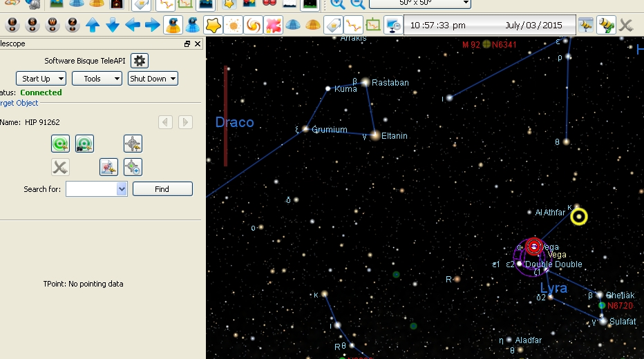
Task: Expand the Search for combo box arrow
Action: (122, 189)
